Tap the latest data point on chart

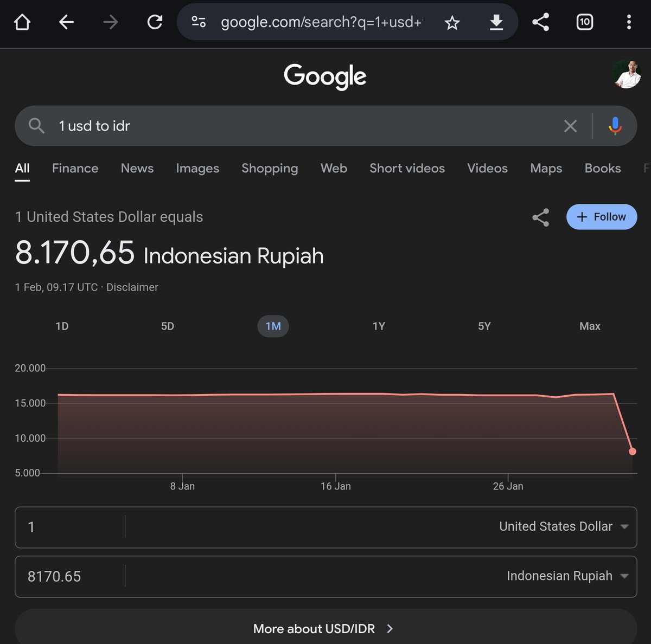click(633, 452)
